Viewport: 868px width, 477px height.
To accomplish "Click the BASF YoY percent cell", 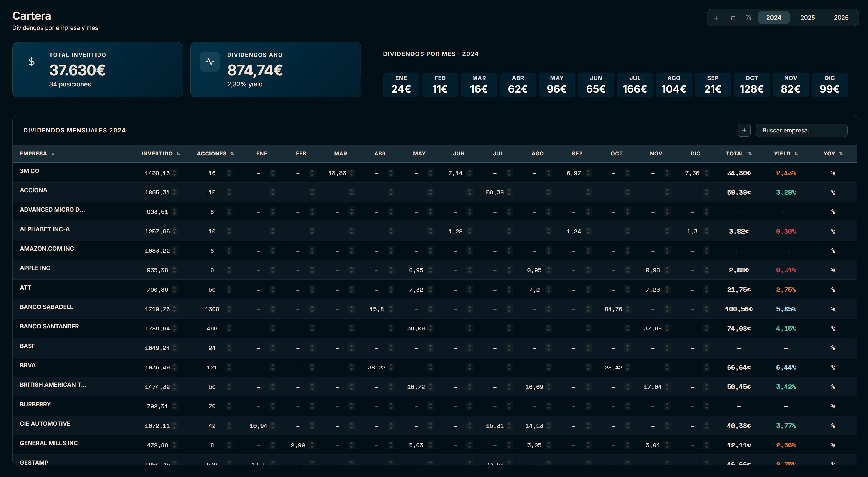I will 833,348.
